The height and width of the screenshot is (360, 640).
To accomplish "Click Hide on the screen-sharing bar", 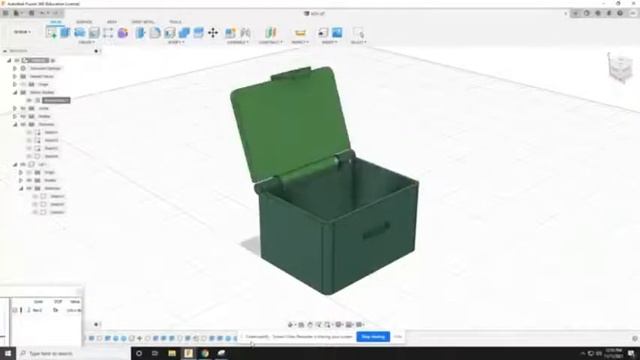I will point(398,337).
